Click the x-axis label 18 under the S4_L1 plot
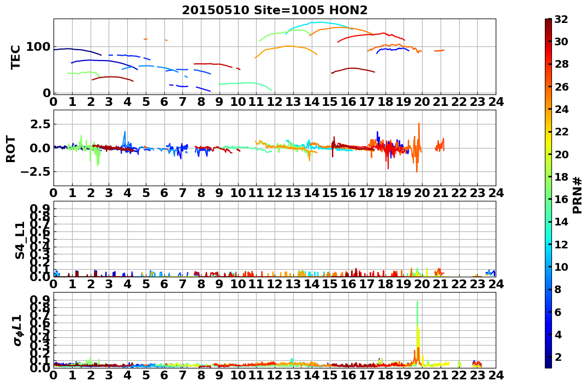Image resolution: width=588 pixels, height=387 pixels. [x=385, y=284]
